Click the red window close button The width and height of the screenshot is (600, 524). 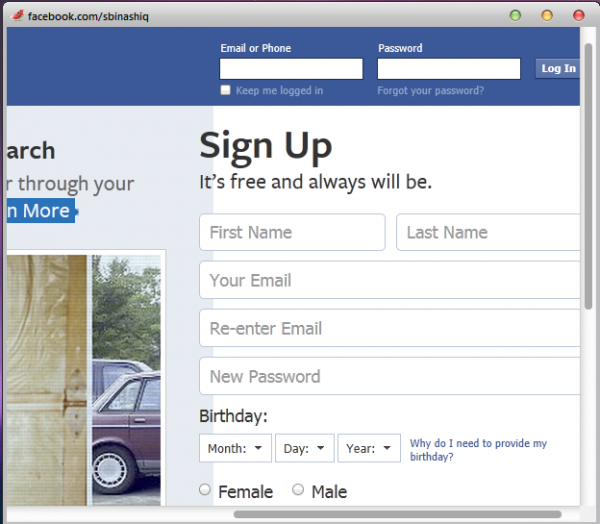pos(579,15)
